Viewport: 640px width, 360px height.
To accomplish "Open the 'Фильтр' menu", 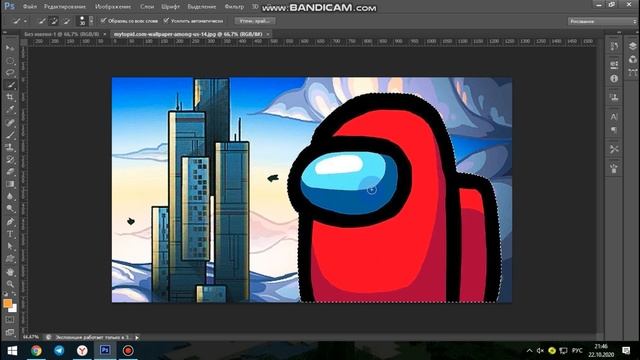I will (234, 7).
